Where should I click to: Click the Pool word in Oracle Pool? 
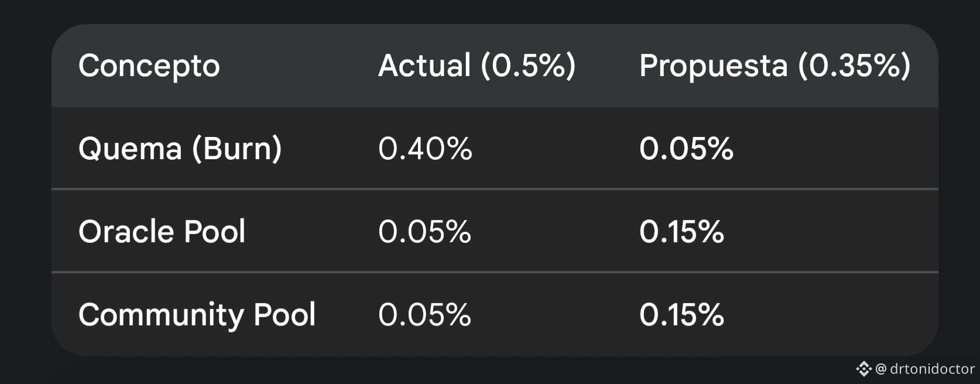click(x=215, y=232)
